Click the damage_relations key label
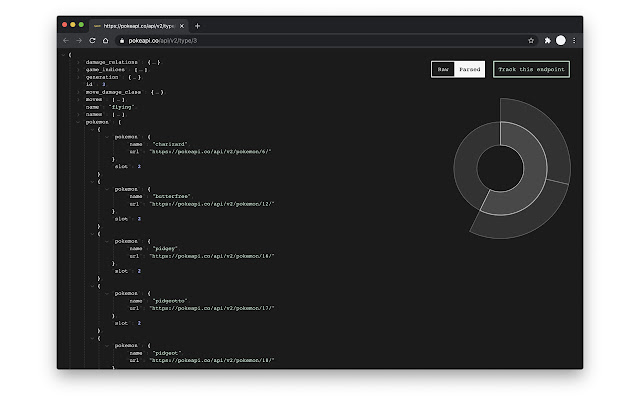The image size is (640, 400). point(111,62)
